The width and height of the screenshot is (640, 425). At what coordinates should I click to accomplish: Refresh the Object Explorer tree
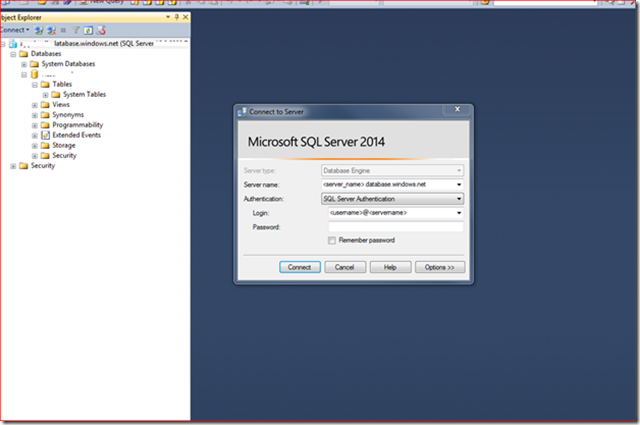tap(88, 30)
